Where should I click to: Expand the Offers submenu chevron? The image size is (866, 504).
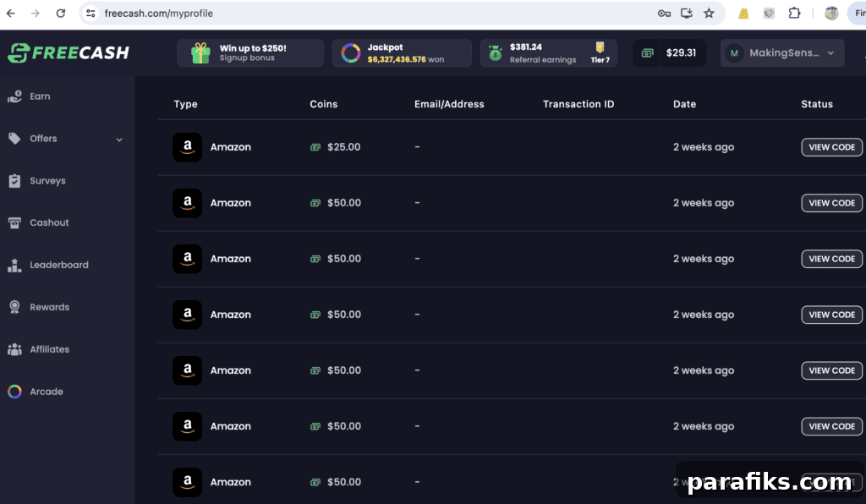[x=119, y=140]
